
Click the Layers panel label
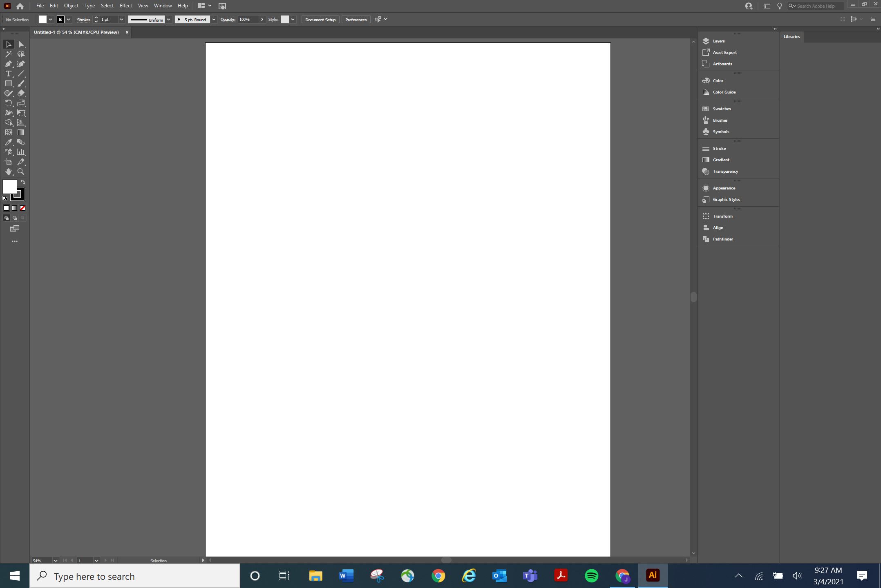tap(719, 40)
